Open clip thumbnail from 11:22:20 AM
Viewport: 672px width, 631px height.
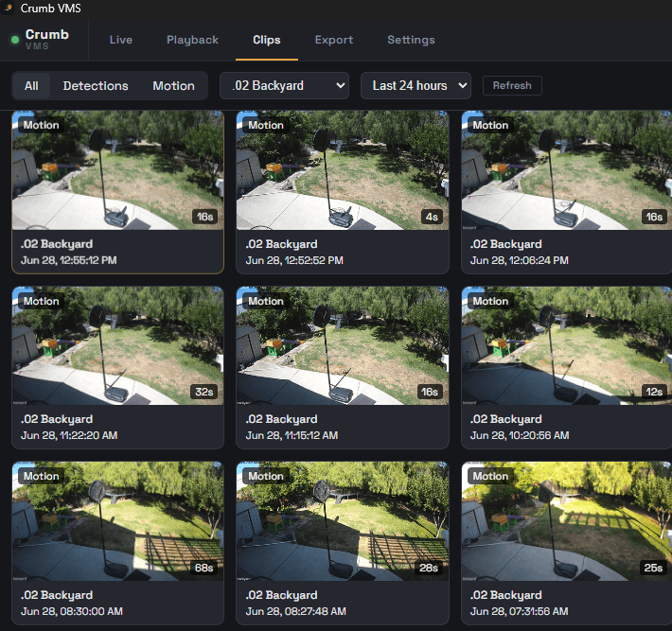pyautogui.click(x=118, y=345)
